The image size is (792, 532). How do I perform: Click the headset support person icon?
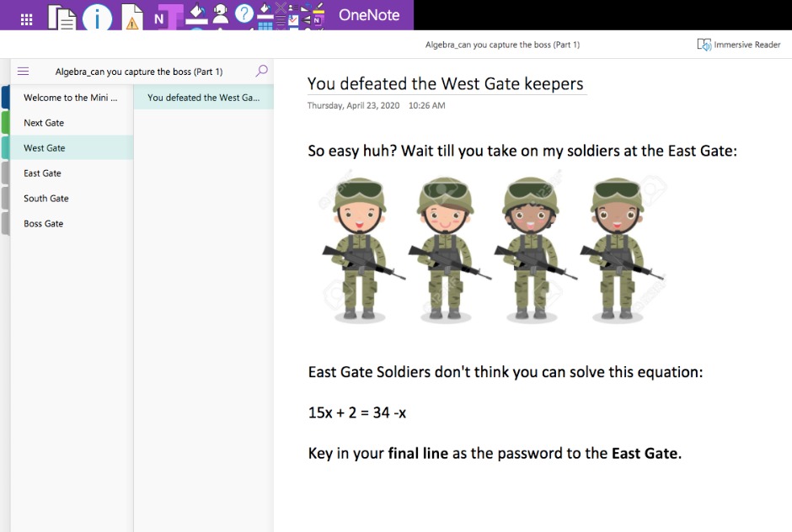tap(220, 13)
